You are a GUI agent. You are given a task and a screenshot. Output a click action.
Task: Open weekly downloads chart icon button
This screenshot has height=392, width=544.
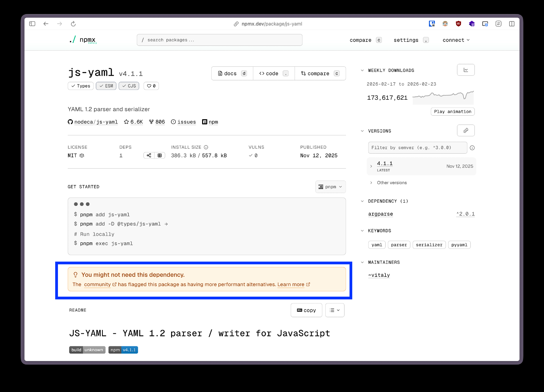(x=466, y=70)
